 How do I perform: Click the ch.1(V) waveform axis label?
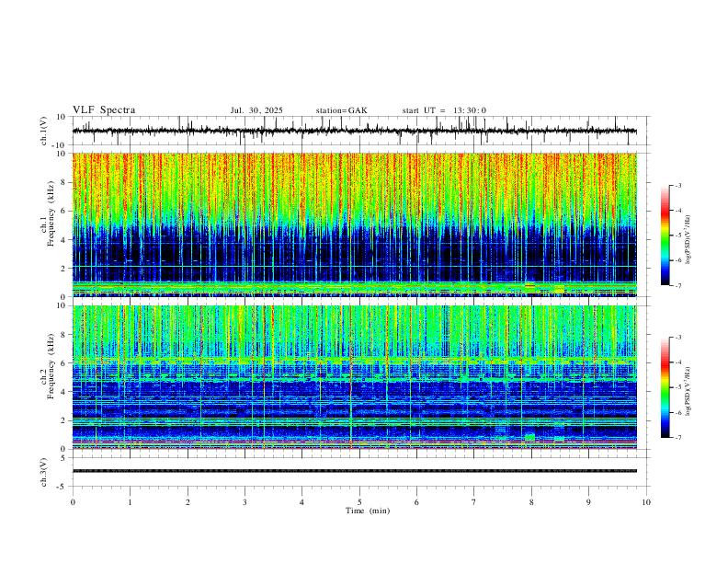pos(44,131)
